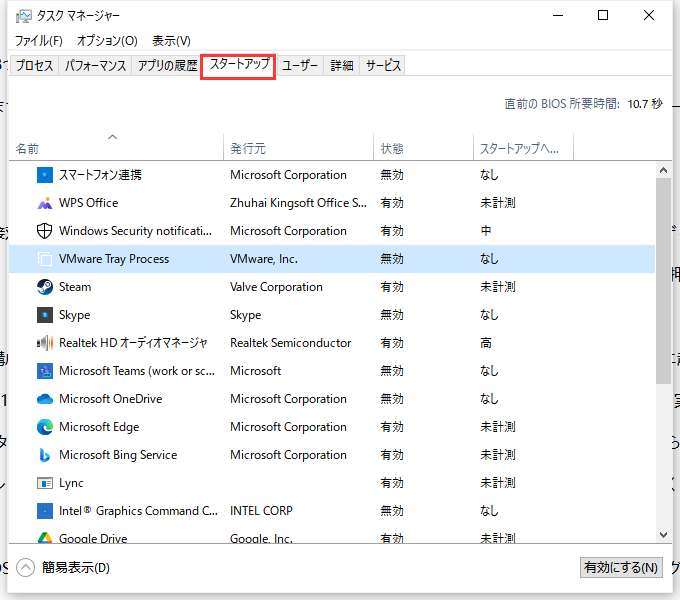Click the 有効 status of Steam
This screenshot has height=600, width=680.
click(392, 287)
